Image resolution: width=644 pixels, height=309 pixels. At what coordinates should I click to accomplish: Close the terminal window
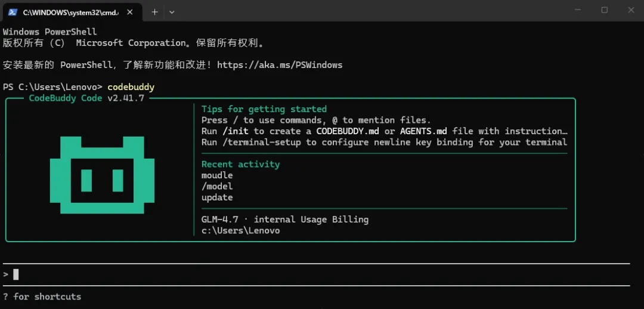[x=631, y=10]
